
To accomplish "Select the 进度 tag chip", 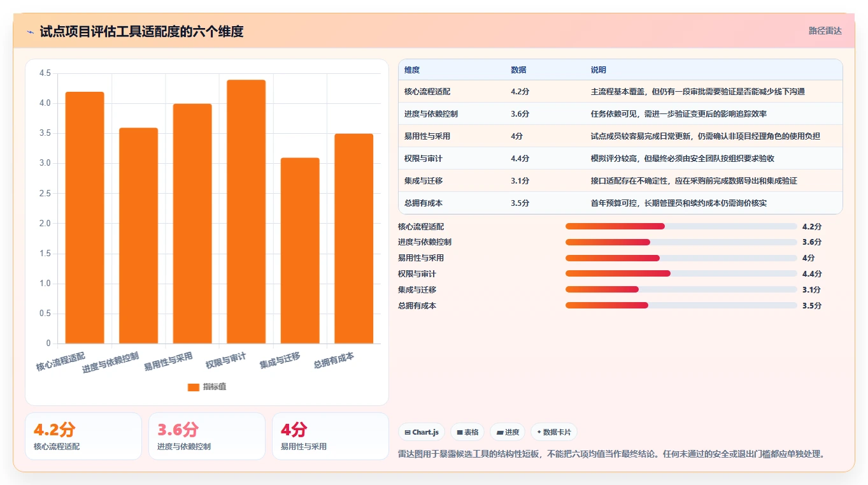I will coord(508,432).
